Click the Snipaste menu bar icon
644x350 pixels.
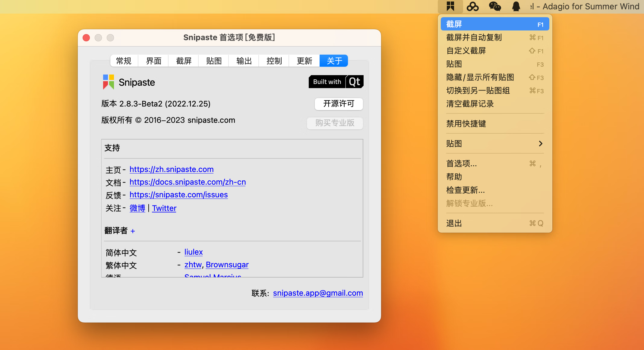(x=450, y=6)
